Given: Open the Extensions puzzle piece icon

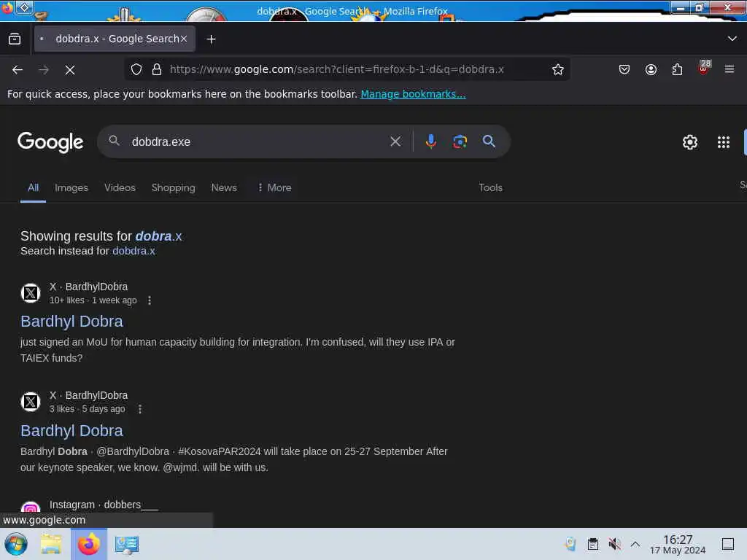Looking at the screenshot, I should pos(677,69).
